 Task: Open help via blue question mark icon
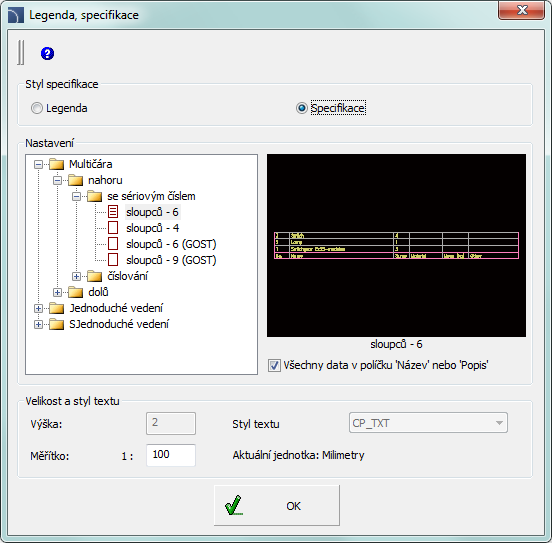point(48,54)
